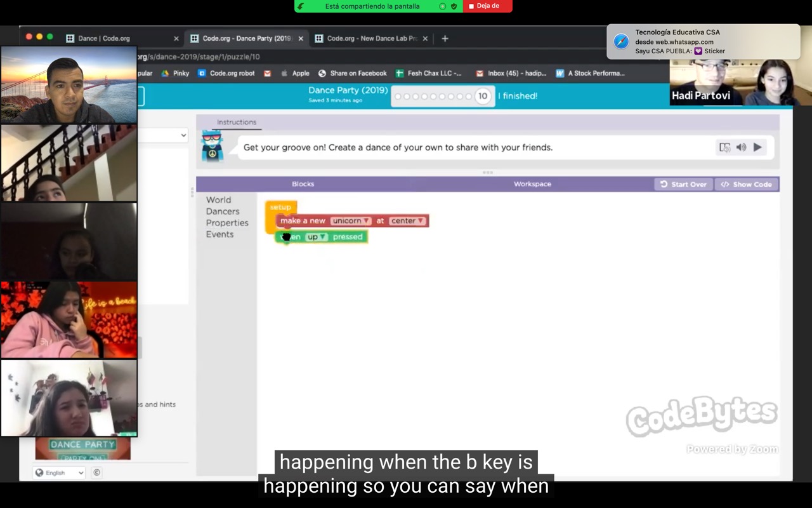Click the red Deja de stop-sharing button

(x=487, y=6)
